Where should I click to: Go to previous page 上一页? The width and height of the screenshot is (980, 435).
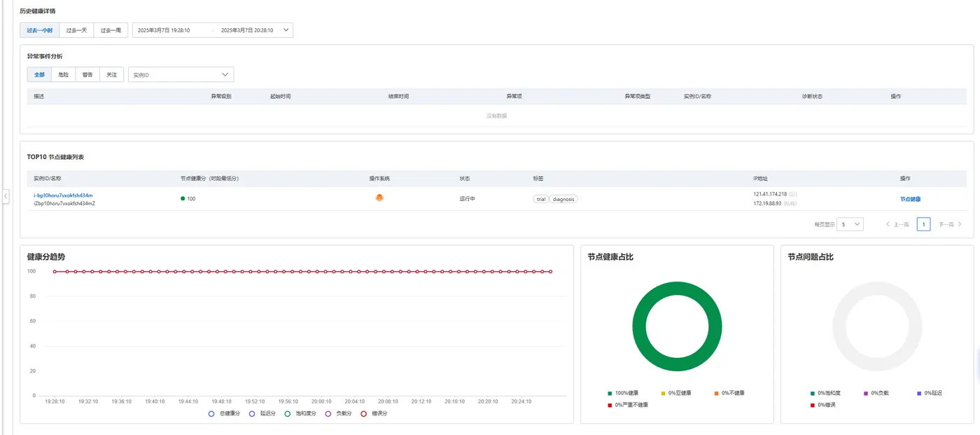(x=897, y=224)
